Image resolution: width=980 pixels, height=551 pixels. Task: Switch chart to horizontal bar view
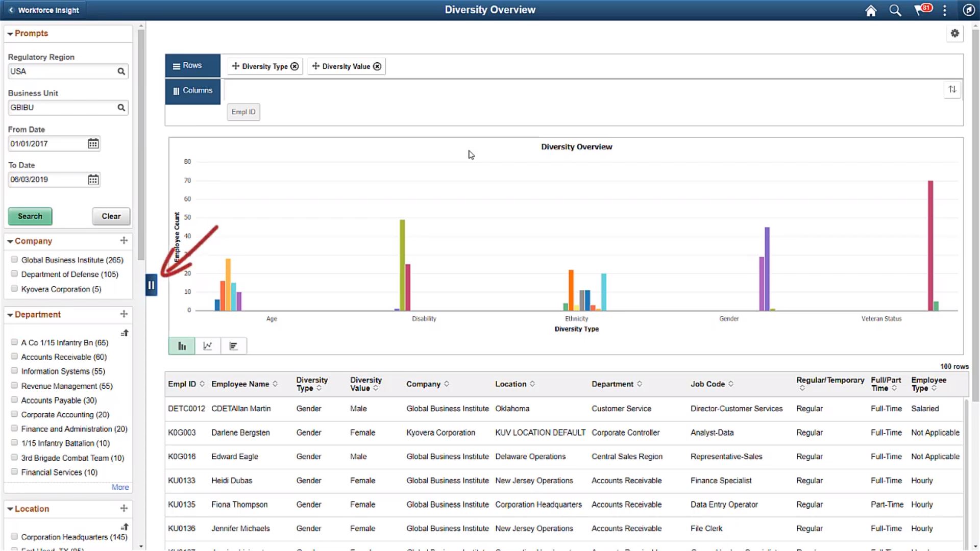point(233,345)
